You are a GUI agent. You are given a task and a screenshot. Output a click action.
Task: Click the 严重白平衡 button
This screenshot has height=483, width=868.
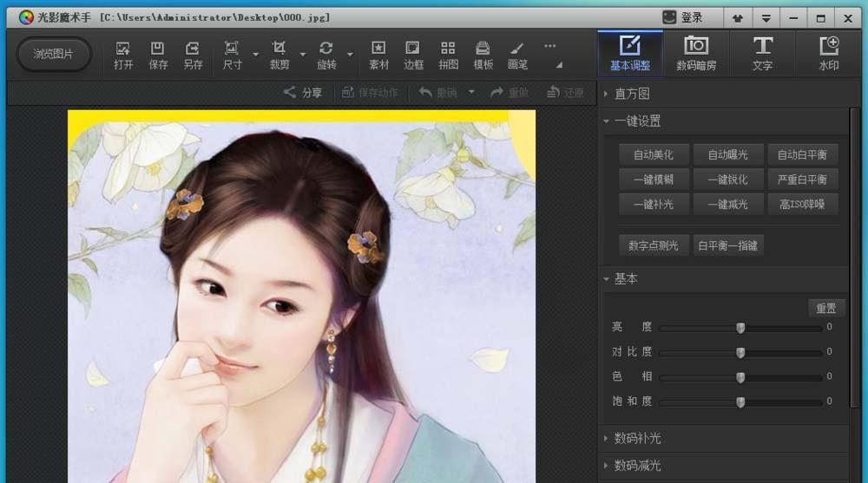point(802,179)
